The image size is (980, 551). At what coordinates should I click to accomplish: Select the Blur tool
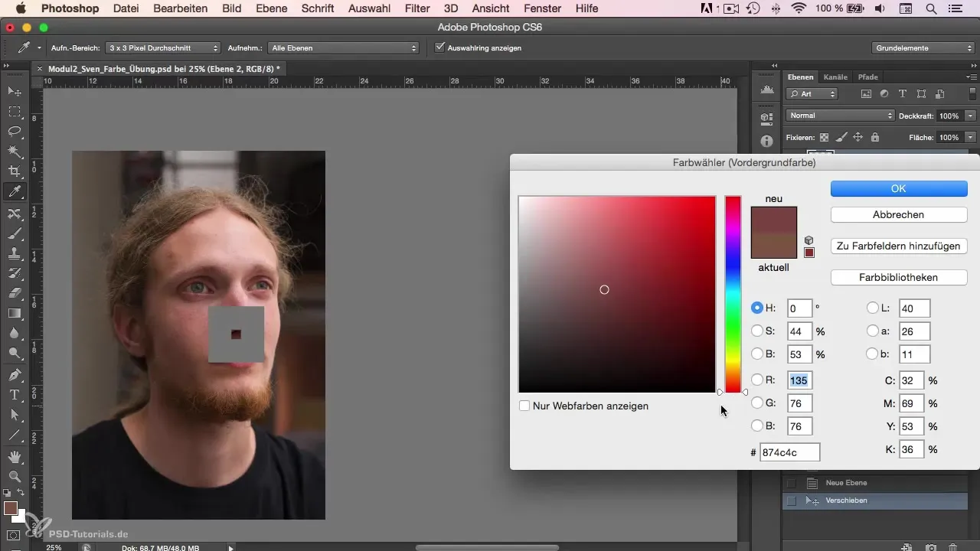coord(14,333)
